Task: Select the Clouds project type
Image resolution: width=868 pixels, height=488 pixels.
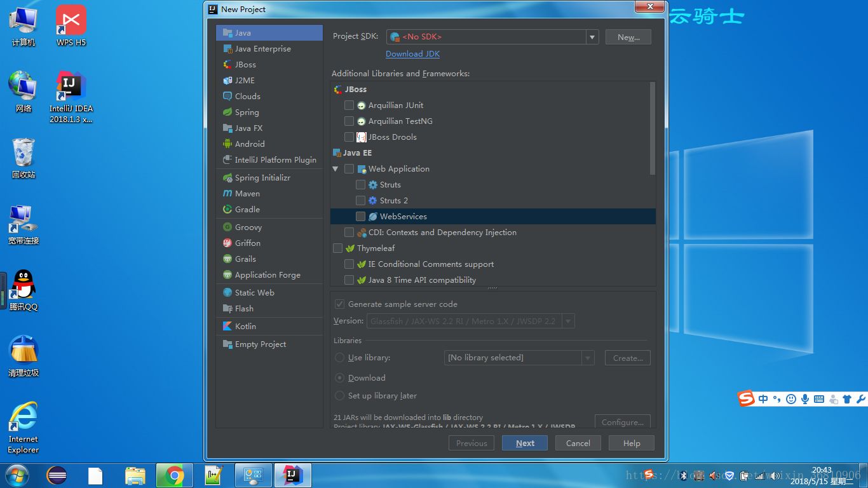Action: coord(269,97)
